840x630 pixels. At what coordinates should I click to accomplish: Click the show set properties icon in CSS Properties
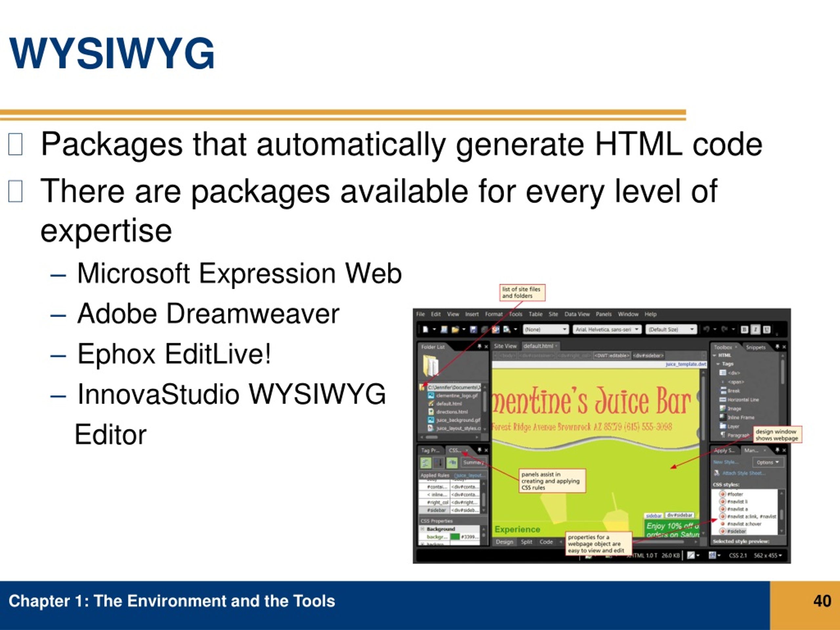pos(452,463)
